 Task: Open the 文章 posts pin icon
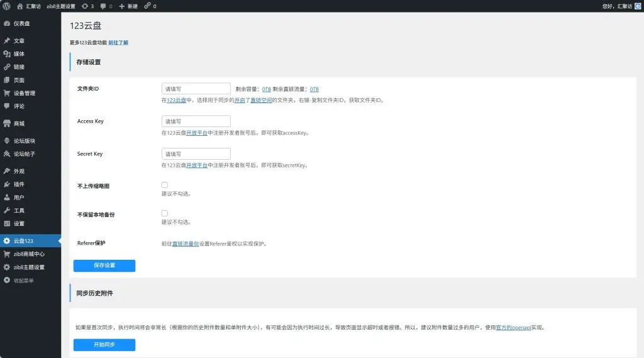[7, 41]
